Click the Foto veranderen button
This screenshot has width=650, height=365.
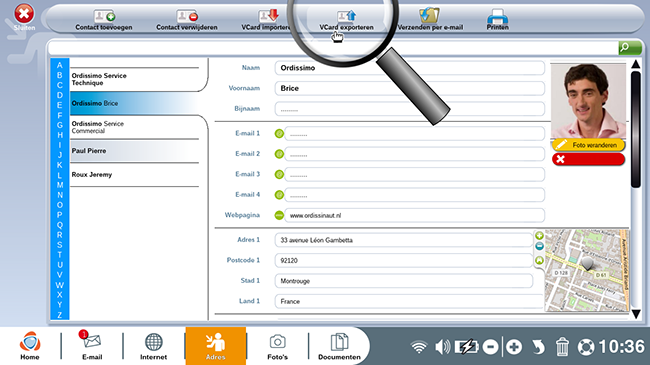588,145
